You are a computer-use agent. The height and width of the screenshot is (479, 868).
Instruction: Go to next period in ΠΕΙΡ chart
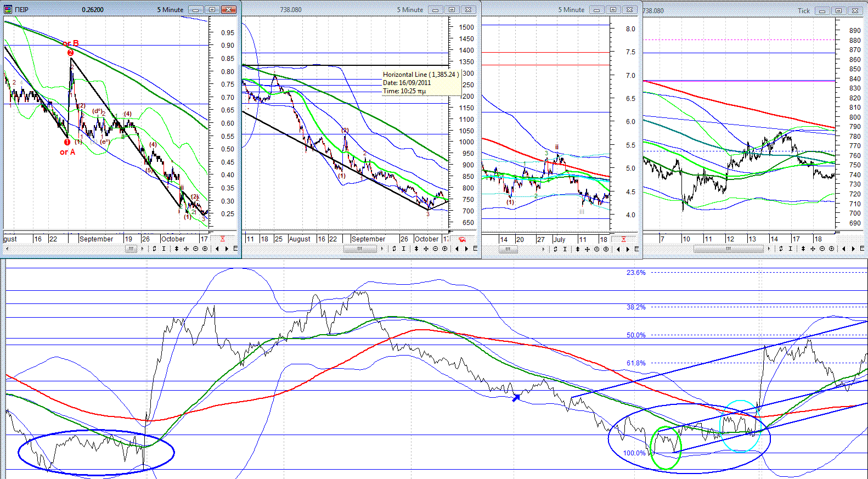227,249
